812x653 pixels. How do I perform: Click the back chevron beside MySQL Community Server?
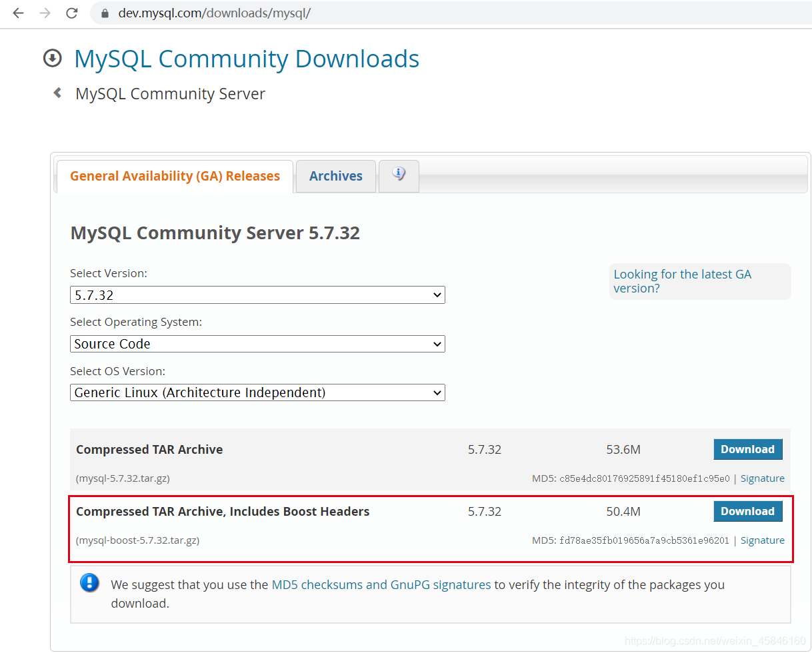pos(57,93)
